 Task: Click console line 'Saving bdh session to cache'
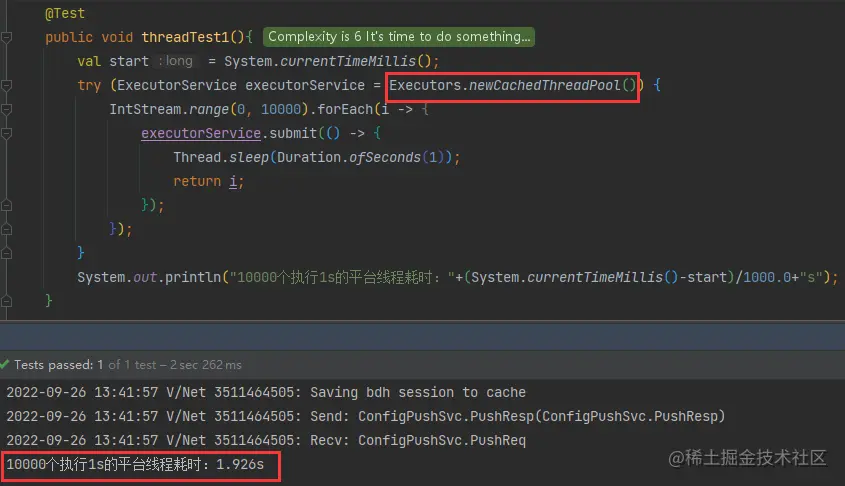266,392
